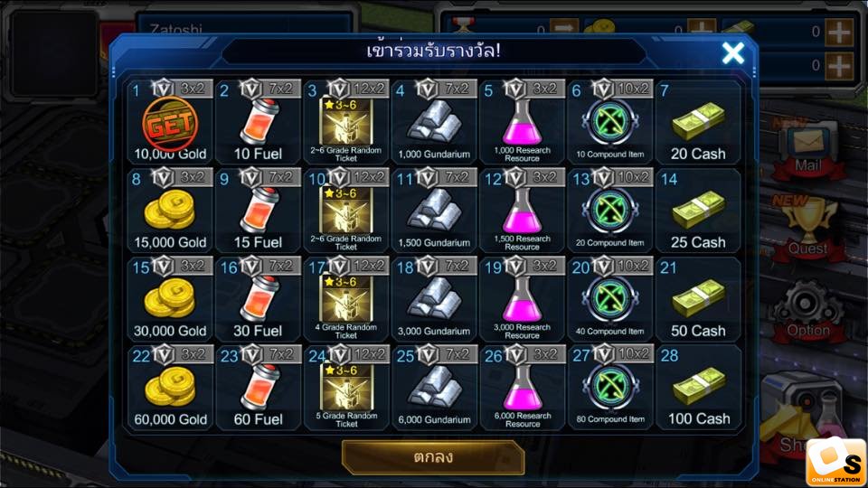Close the reward dialog with the X

(733, 53)
